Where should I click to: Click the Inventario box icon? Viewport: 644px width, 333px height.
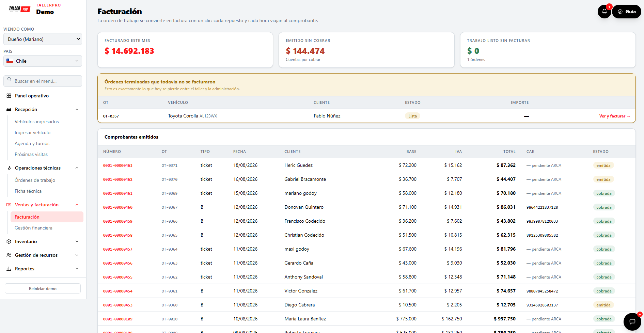click(9, 241)
